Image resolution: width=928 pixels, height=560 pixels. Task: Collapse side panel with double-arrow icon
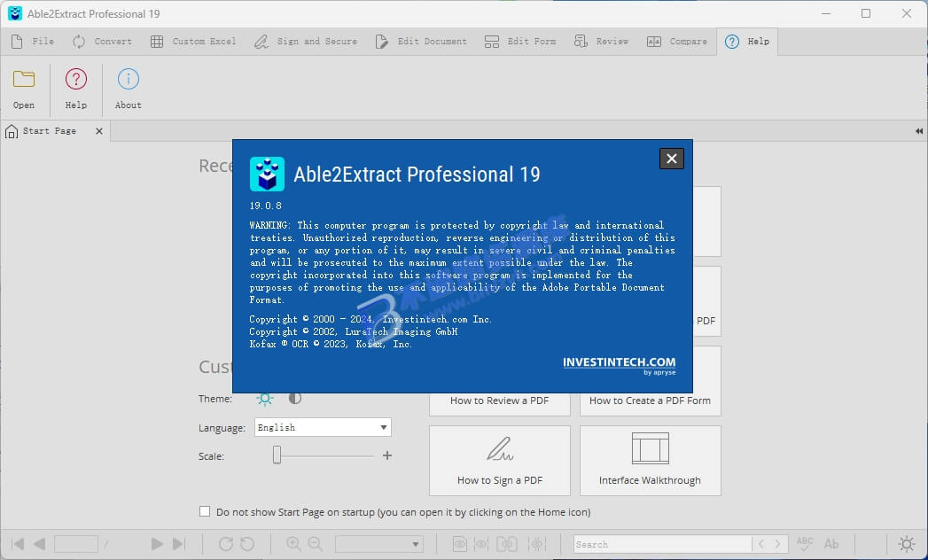coord(918,131)
